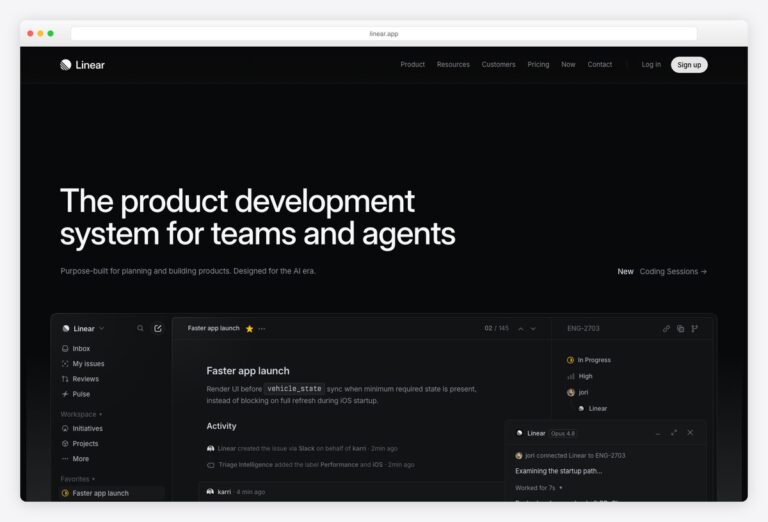Click the Faster app launch favorite status icon
The width and height of the screenshot is (768, 522).
click(x=65, y=493)
